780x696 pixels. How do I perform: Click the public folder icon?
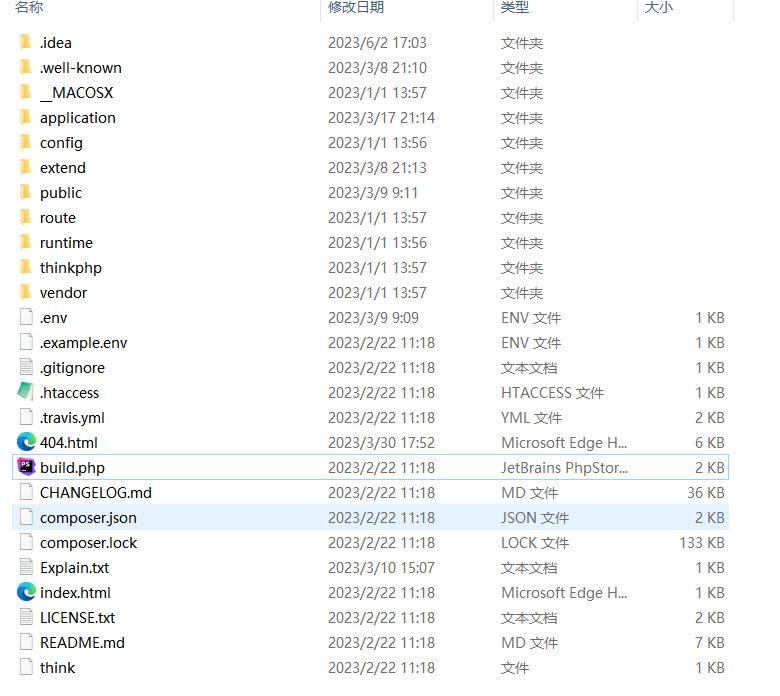(26, 192)
